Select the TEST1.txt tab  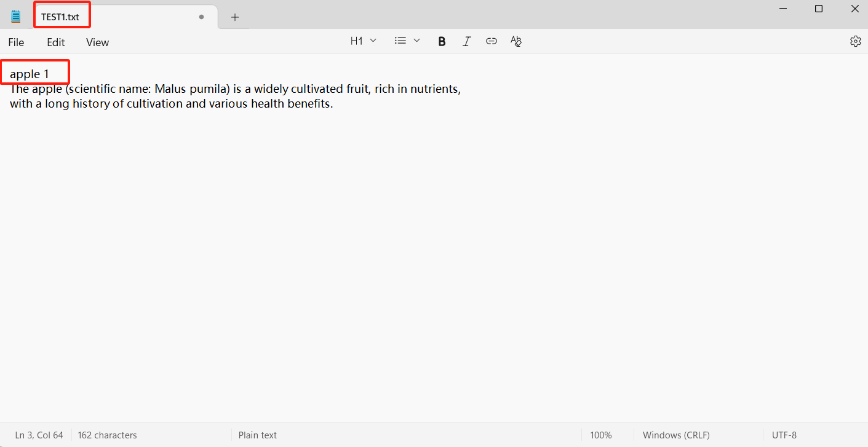pyautogui.click(x=60, y=17)
